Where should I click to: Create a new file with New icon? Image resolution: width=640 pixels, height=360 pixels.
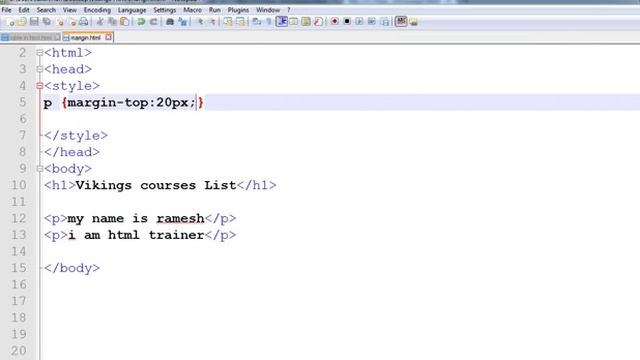tap(10, 22)
